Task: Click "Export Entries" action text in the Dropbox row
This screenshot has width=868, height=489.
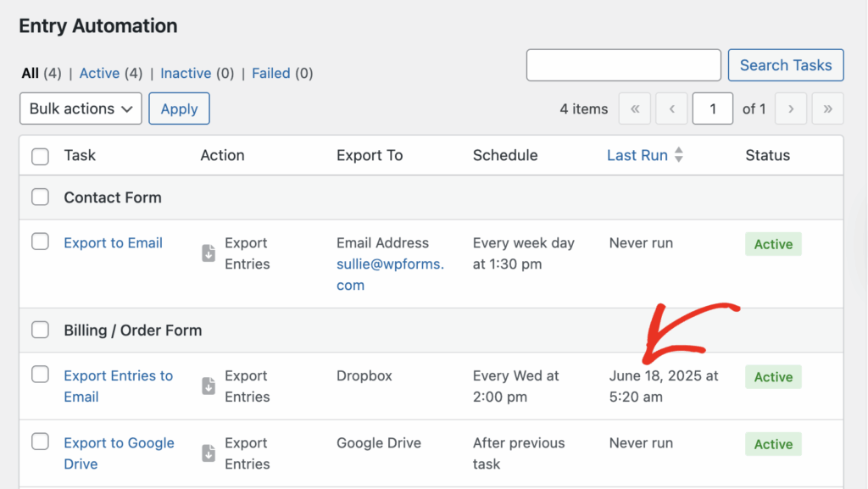Action: point(247,386)
